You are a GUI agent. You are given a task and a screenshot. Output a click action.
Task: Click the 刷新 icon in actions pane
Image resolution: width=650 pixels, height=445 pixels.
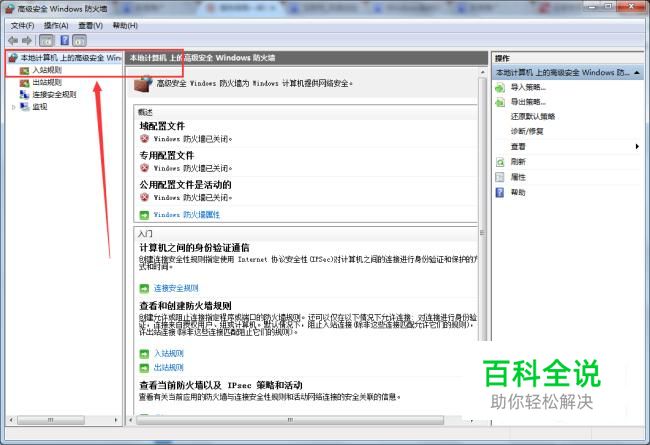click(x=500, y=162)
